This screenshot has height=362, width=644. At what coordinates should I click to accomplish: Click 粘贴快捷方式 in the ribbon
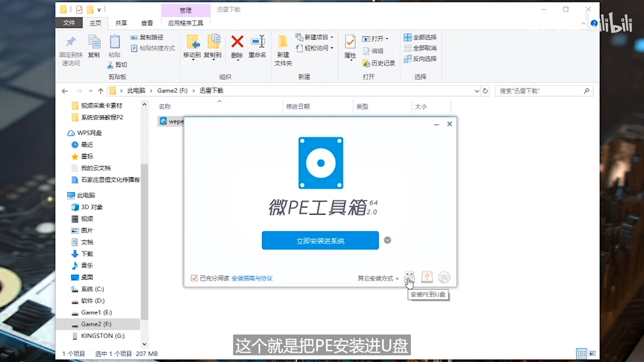(153, 48)
